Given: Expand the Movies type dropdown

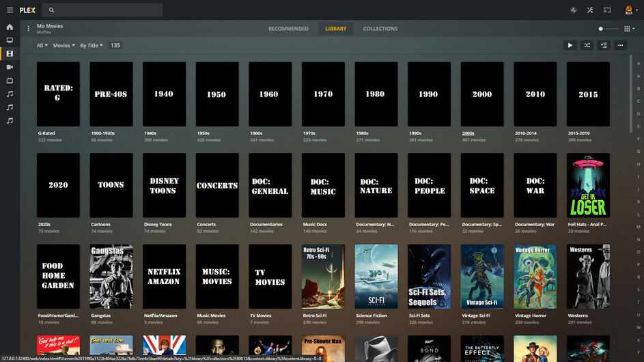Looking at the screenshot, I should point(64,46).
